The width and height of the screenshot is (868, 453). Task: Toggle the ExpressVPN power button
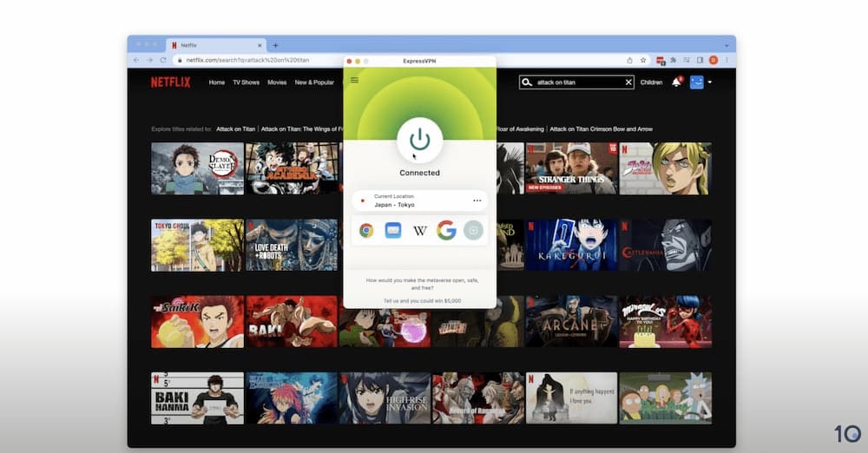click(419, 140)
